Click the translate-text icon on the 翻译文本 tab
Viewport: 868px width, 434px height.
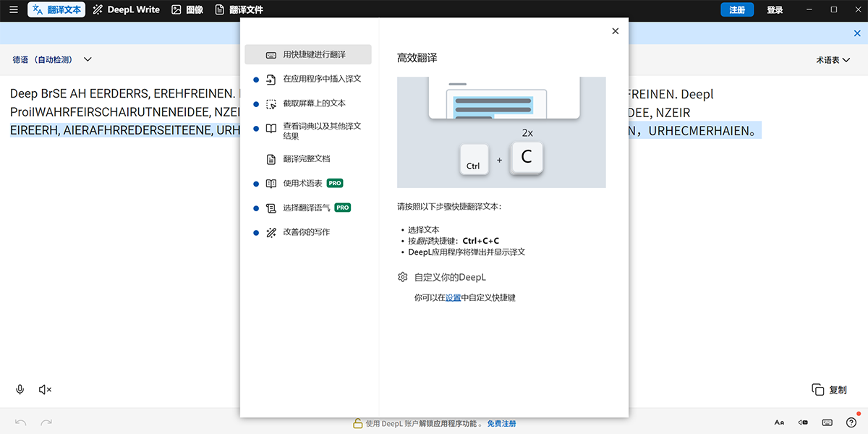click(37, 10)
